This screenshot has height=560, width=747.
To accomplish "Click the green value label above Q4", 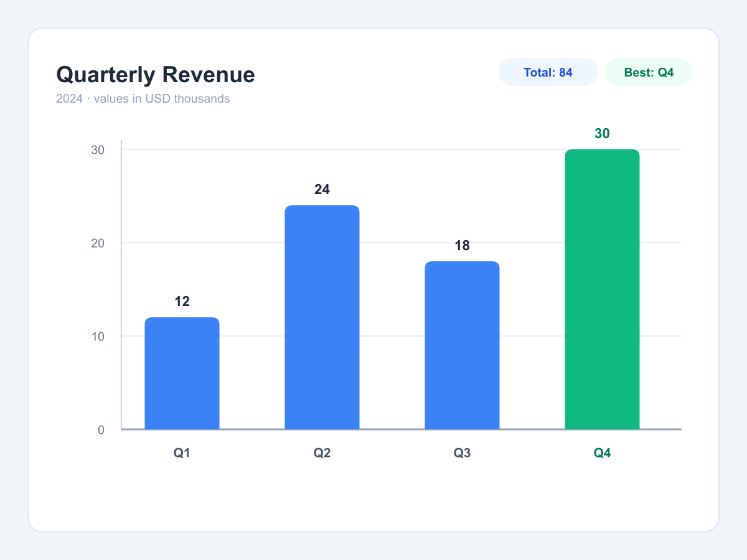I will click(602, 134).
